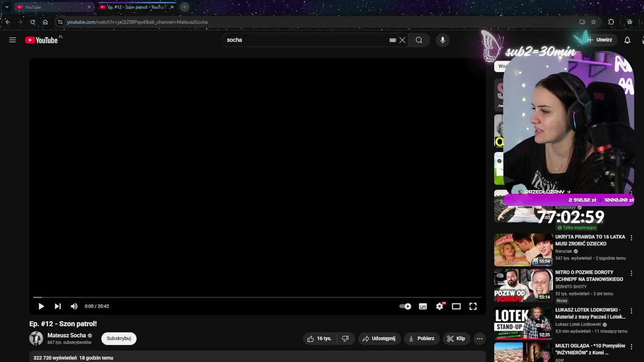Viewport: 644px width, 362px height.
Task: Click Udostępnij share button
Action: point(379,338)
